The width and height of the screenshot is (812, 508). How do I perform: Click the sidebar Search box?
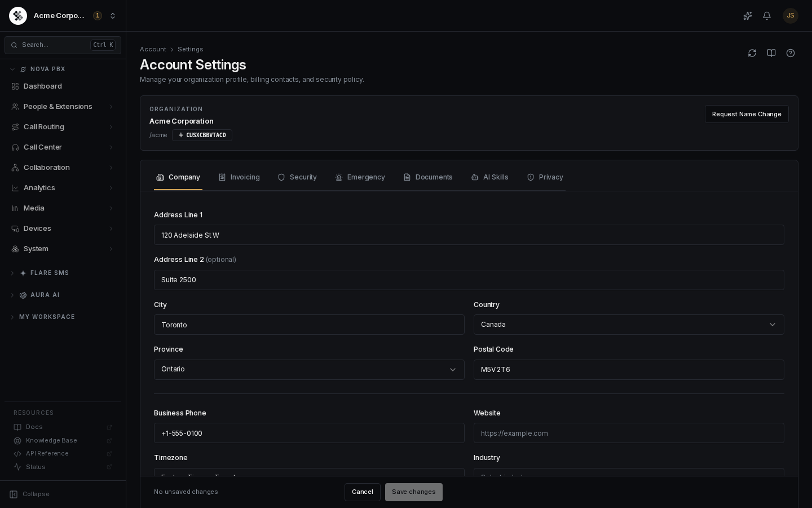click(63, 45)
